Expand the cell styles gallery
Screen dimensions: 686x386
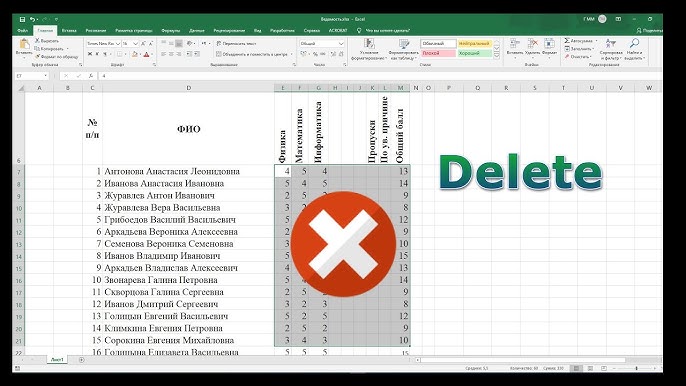[x=497, y=56]
